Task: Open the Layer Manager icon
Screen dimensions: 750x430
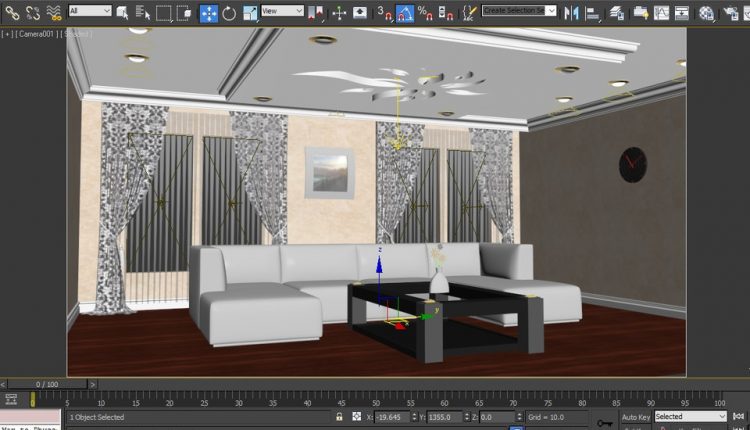Action: (617, 13)
